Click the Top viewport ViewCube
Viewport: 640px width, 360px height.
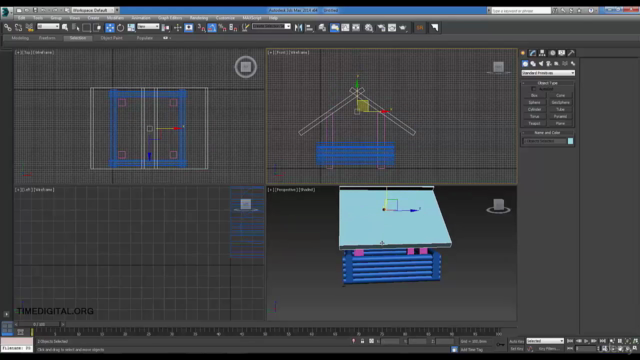[x=246, y=67]
